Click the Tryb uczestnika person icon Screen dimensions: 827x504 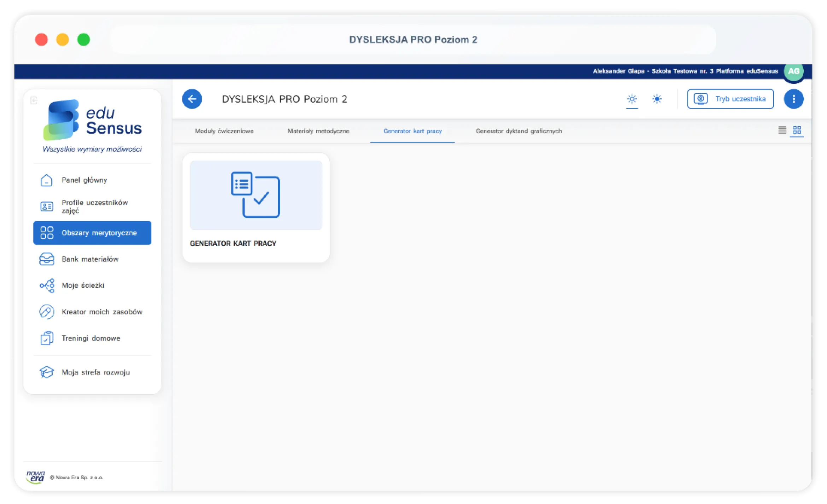pos(700,99)
